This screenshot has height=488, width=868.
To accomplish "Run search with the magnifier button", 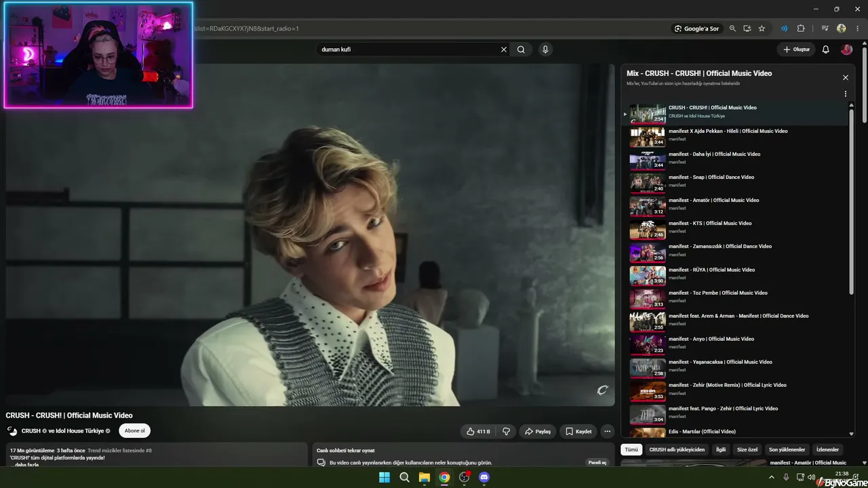I will (521, 49).
